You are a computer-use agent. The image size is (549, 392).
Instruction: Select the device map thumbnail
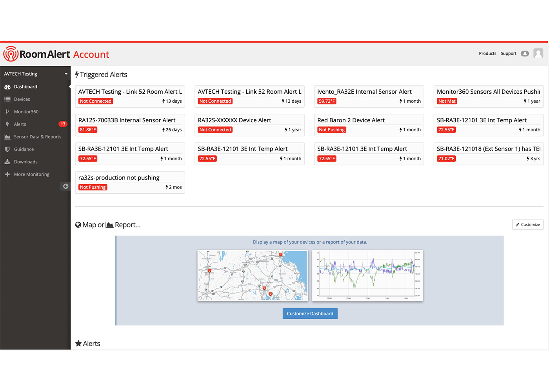coord(253,276)
